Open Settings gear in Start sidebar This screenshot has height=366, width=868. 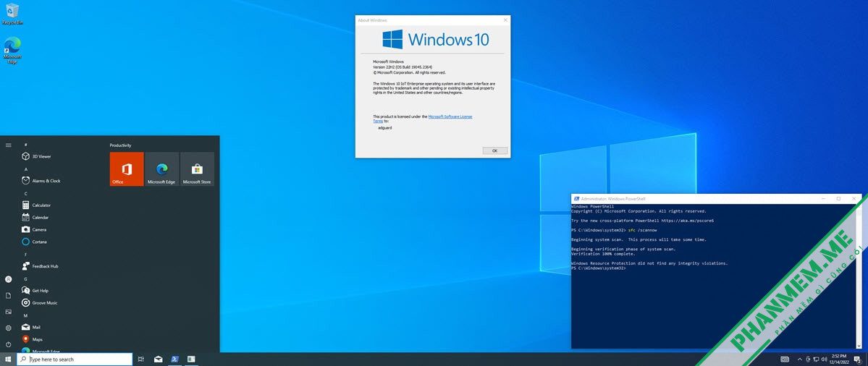[8, 328]
